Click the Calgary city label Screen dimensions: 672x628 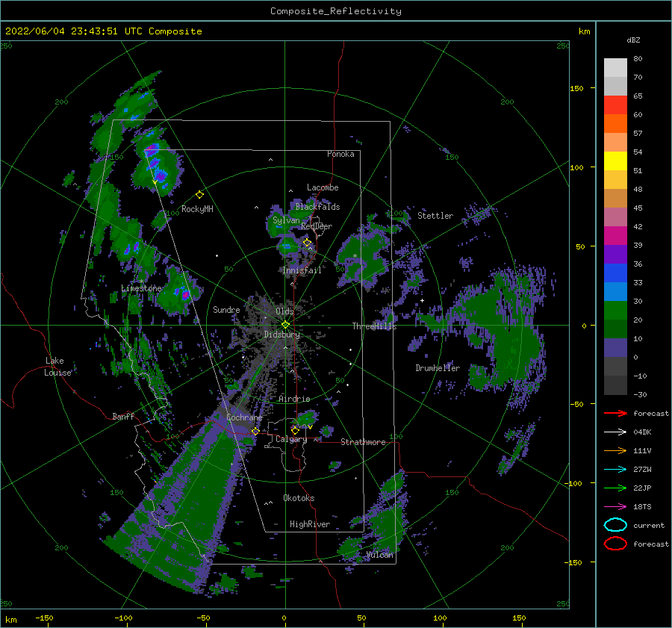291,439
